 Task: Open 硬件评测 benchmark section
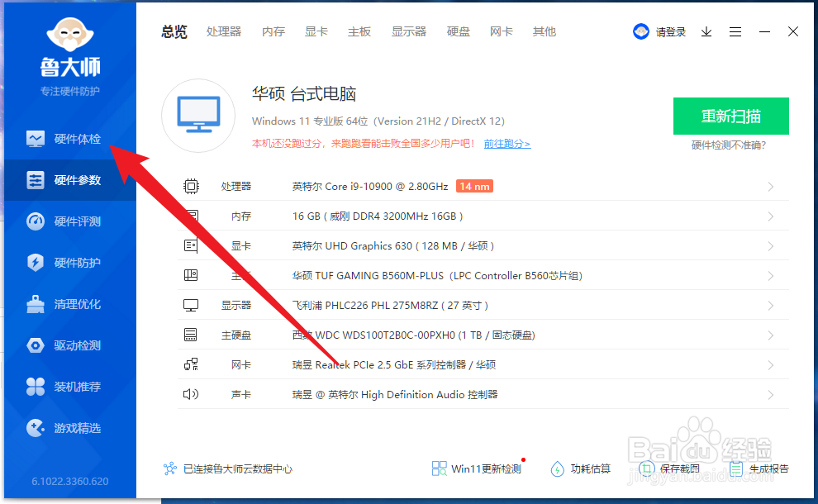[70, 221]
